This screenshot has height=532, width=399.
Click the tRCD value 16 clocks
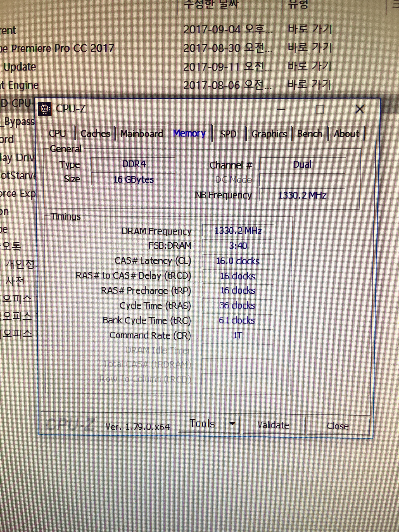pyautogui.click(x=238, y=276)
